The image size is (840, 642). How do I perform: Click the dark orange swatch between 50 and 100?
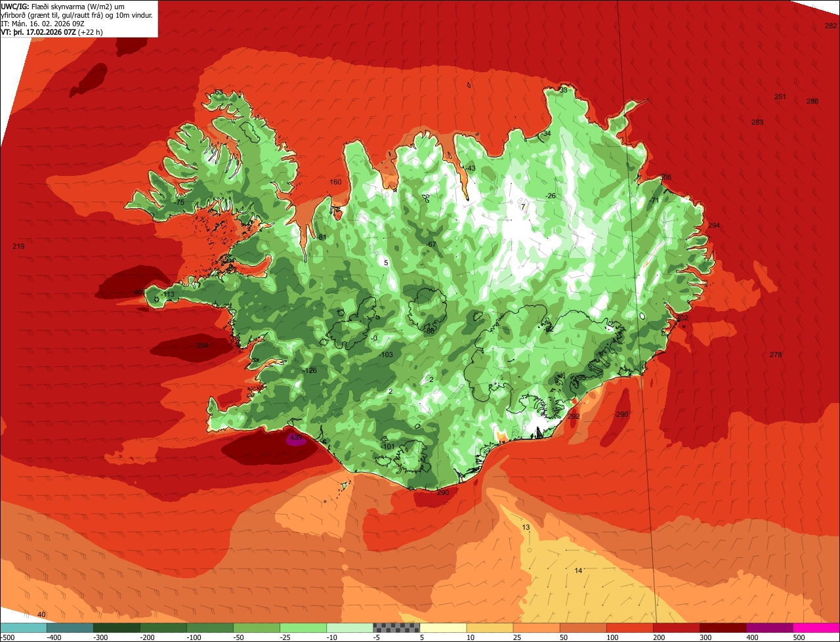click(x=583, y=628)
